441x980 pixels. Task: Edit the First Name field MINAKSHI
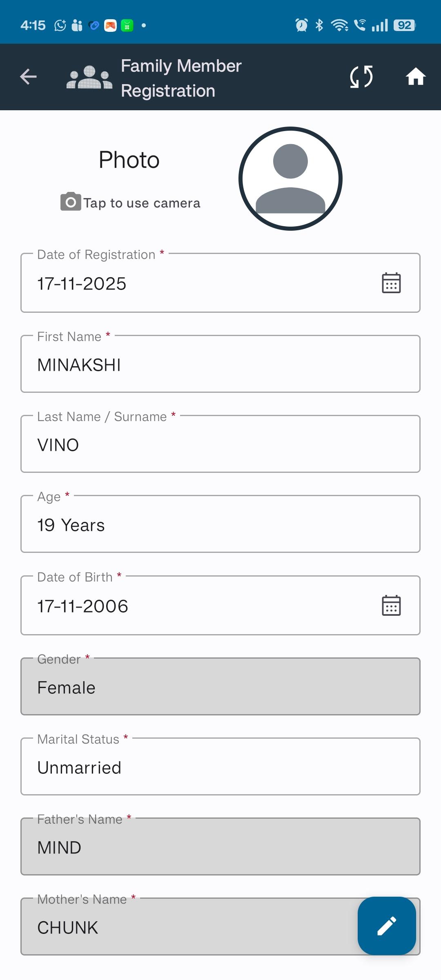click(x=220, y=365)
